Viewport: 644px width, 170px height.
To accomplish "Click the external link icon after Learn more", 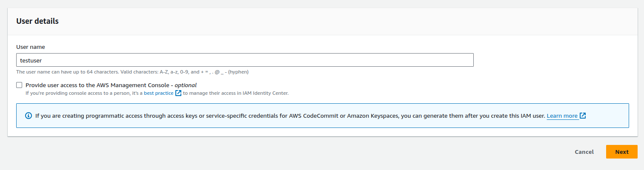I will pos(583,116).
